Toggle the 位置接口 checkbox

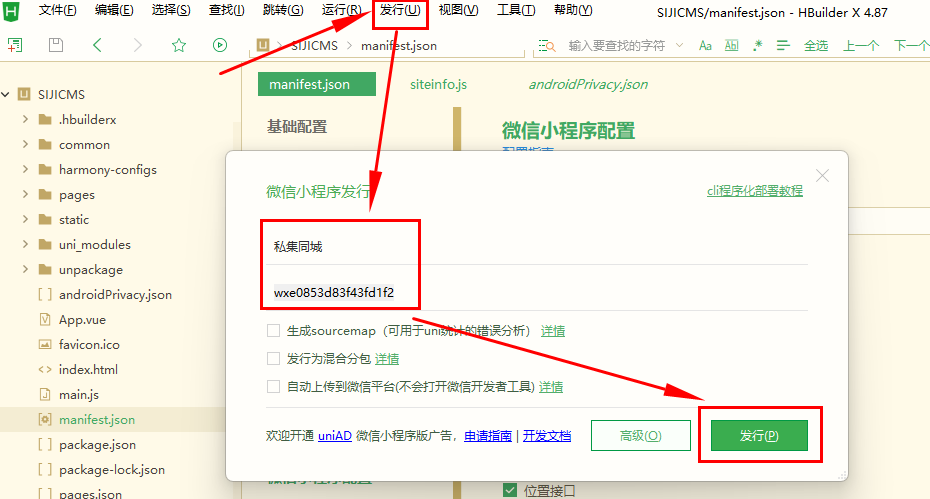509,490
